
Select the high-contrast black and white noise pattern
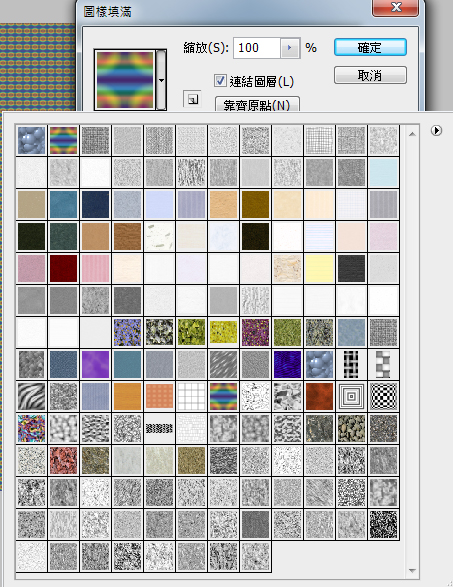pos(383,524)
